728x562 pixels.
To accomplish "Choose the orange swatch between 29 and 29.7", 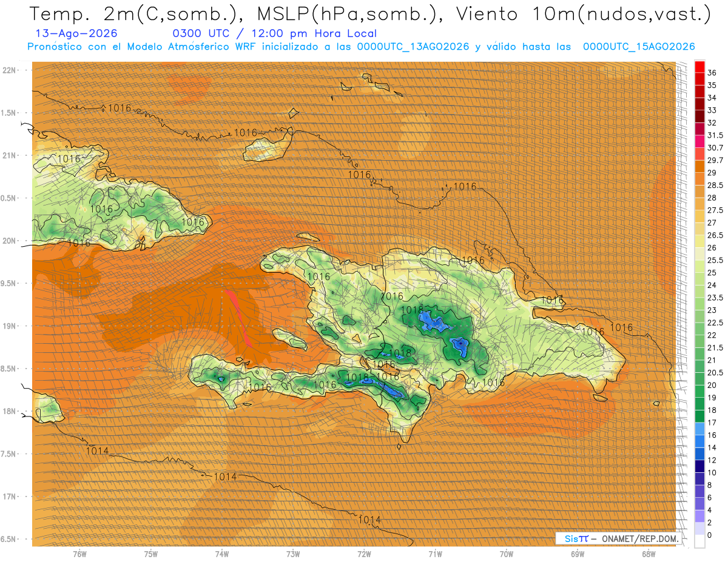I will pyautogui.click(x=699, y=166).
